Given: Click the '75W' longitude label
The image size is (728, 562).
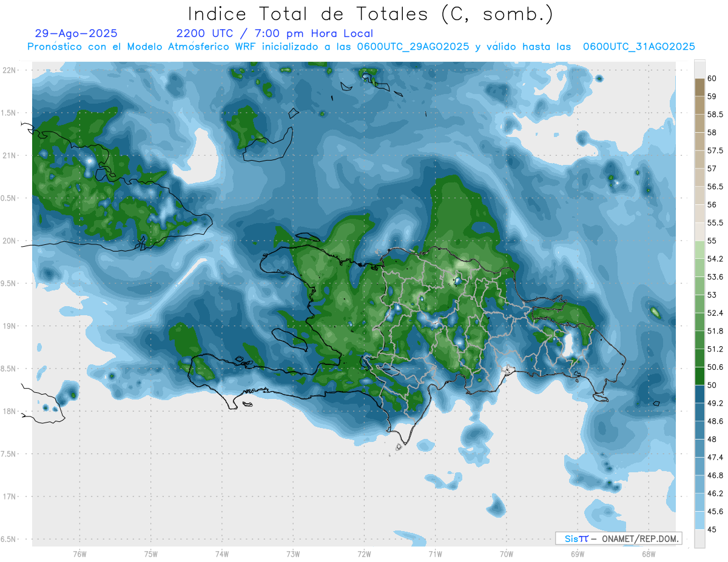Looking at the screenshot, I should click(x=151, y=554).
